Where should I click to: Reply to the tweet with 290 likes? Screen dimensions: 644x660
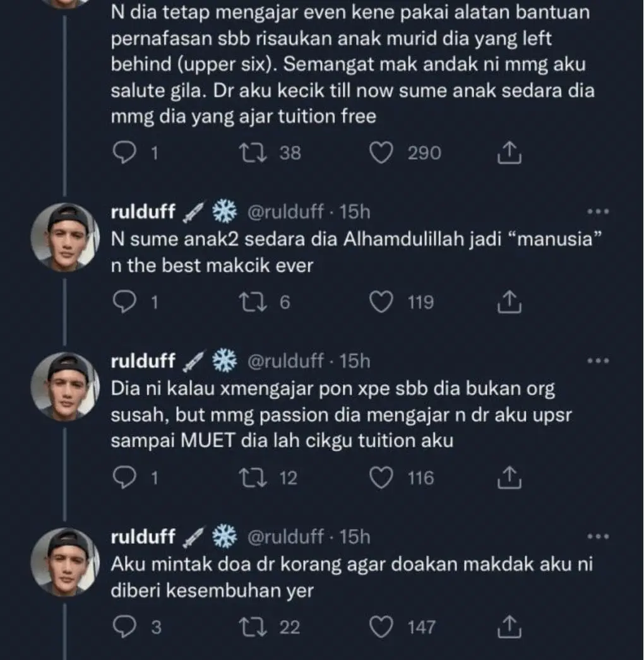click(x=124, y=153)
